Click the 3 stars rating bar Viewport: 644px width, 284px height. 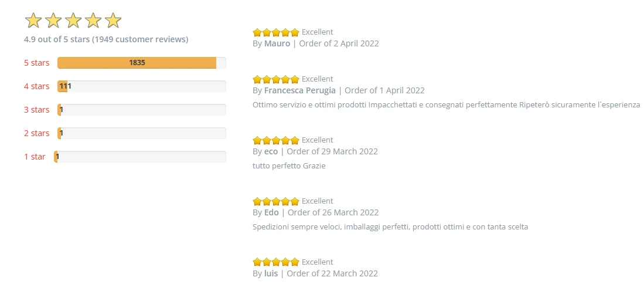(x=141, y=110)
